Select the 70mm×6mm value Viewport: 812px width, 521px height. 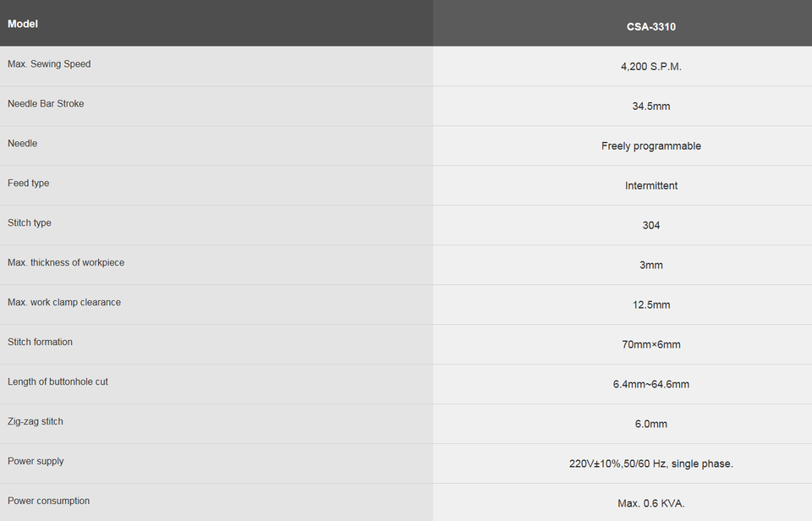[x=650, y=345]
